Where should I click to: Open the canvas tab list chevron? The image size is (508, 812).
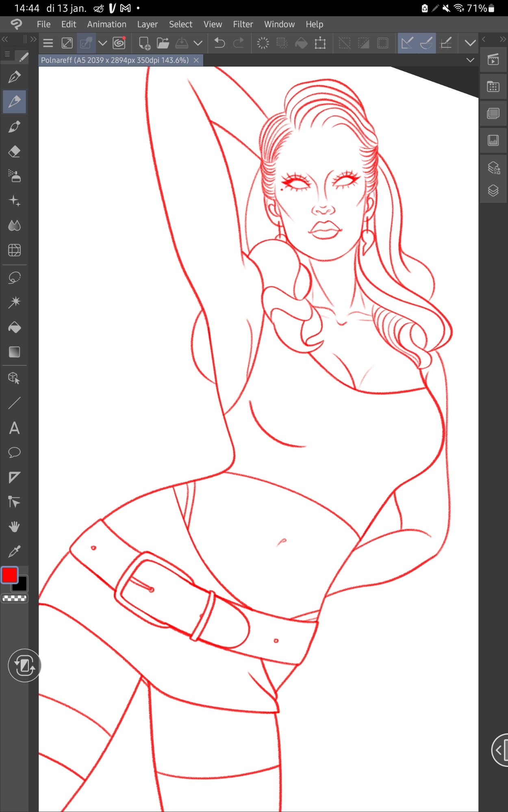coord(470,60)
